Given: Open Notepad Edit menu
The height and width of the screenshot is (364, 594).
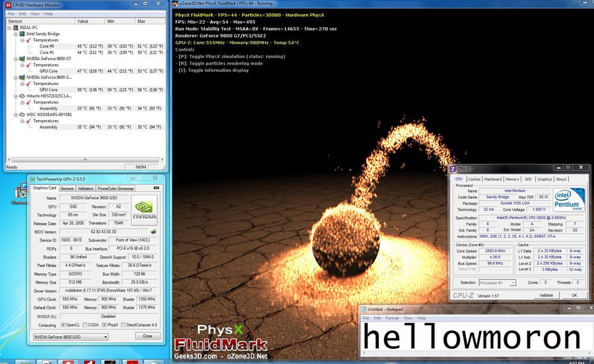Looking at the screenshot, I should point(378,318).
